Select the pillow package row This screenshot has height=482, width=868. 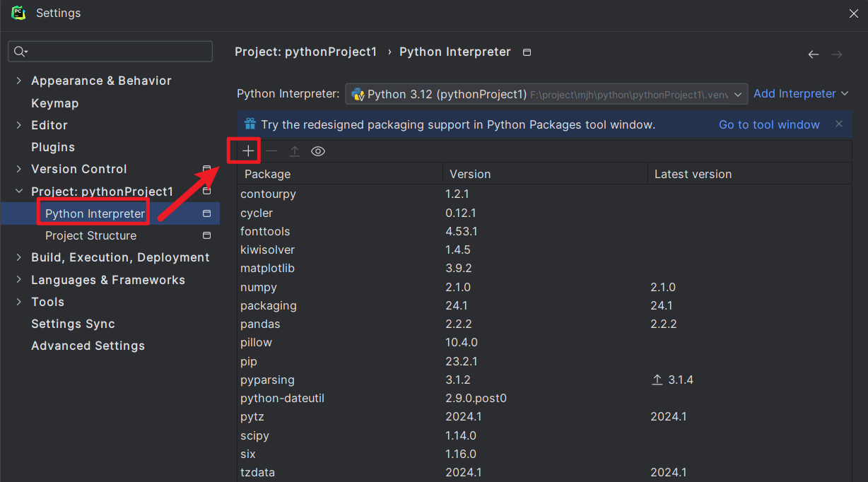pyautogui.click(x=544, y=342)
